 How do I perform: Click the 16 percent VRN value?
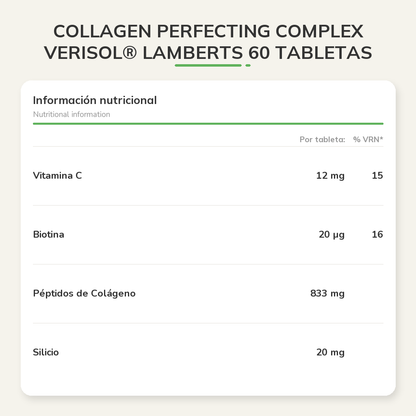(377, 234)
